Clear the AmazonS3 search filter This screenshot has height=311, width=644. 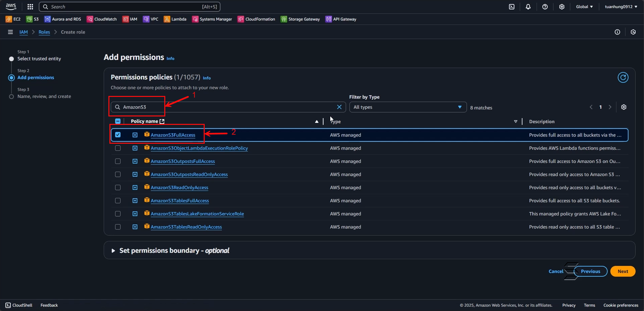click(x=339, y=107)
